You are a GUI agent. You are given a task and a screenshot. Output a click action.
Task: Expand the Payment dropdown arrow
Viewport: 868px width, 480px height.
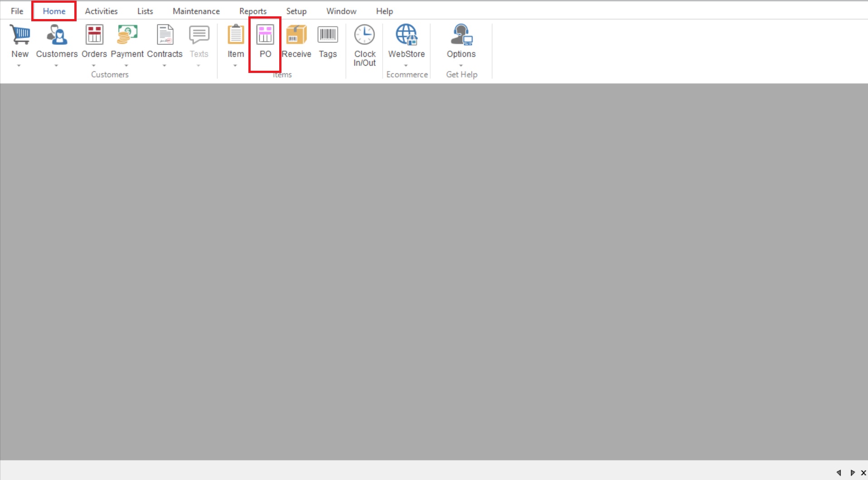(126, 66)
